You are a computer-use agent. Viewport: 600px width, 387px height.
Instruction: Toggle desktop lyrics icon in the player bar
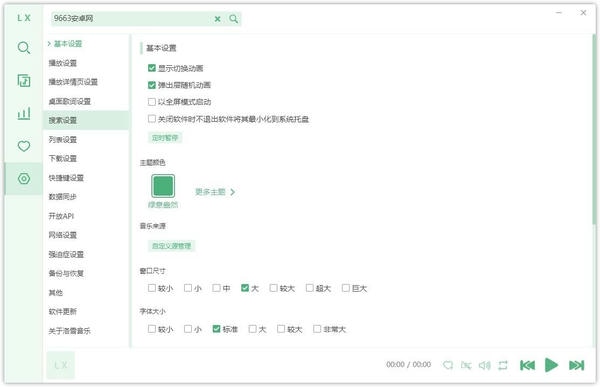pos(466,365)
